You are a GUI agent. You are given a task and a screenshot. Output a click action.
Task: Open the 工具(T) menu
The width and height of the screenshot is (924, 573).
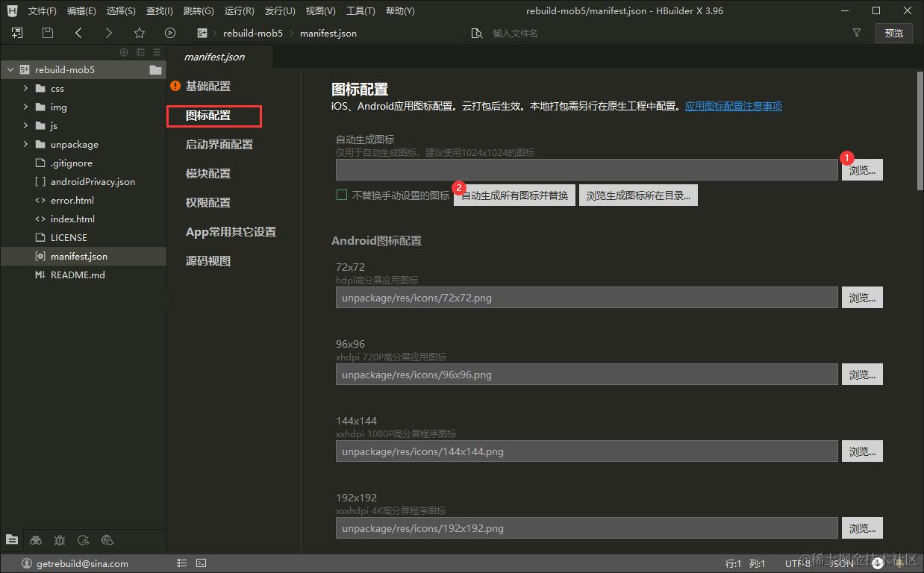point(360,11)
